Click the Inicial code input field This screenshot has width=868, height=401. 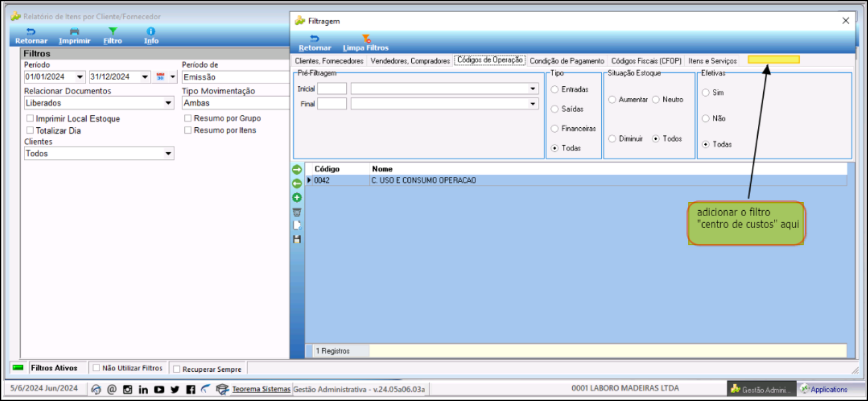tap(332, 88)
